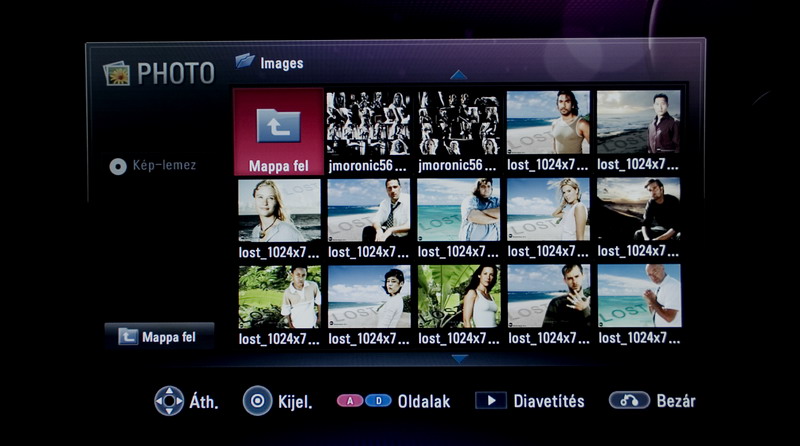Open the jmoronic56 collage thumbnail beside tank-top man
This screenshot has height=446, width=800.
point(458,123)
